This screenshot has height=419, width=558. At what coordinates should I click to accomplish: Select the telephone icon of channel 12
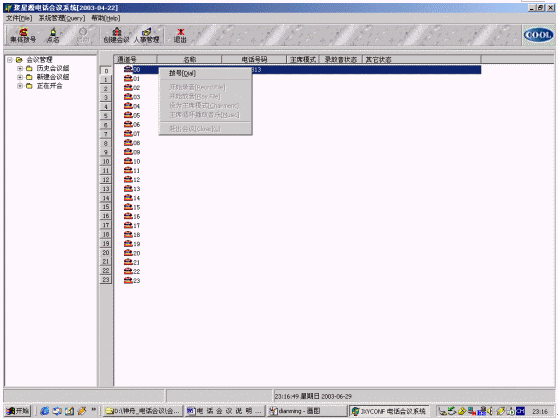[x=128, y=179]
